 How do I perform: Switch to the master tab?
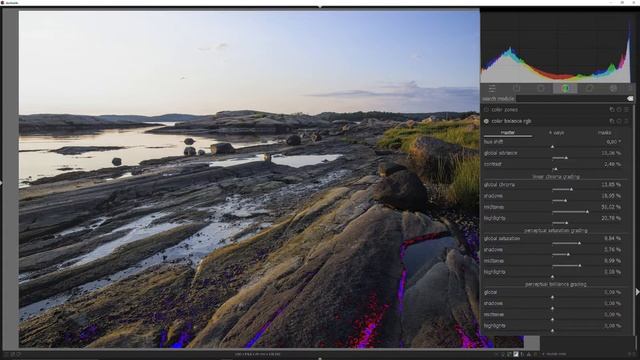(507, 133)
